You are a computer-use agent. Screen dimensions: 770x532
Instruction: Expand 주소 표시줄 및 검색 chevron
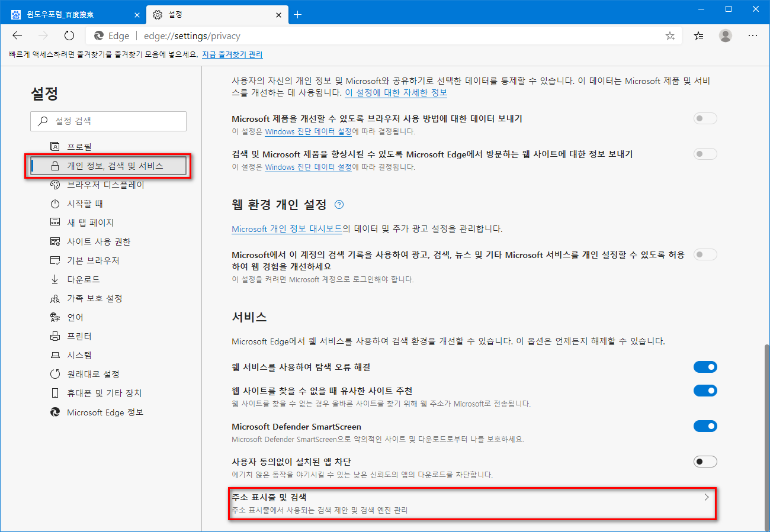[706, 497]
